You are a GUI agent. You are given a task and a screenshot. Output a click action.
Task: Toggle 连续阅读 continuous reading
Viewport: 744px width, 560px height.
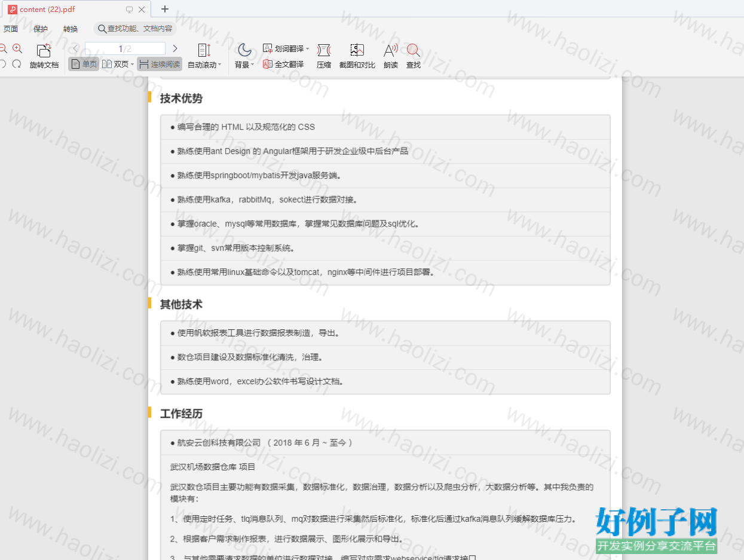[160, 64]
